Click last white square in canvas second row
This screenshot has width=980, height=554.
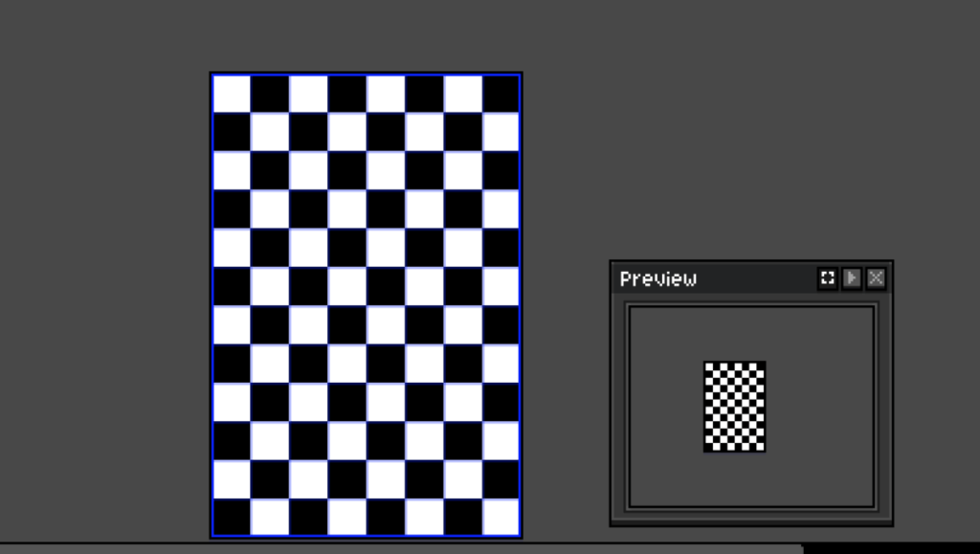501,132
